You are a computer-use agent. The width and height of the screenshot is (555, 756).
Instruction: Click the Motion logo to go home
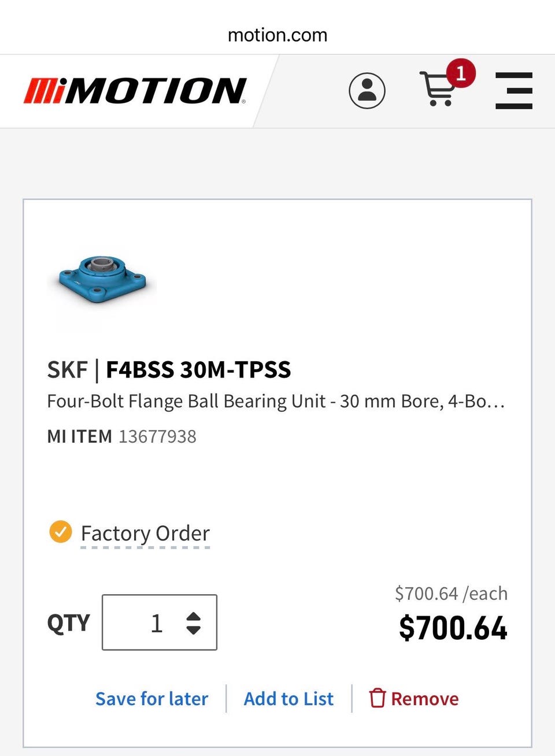pyautogui.click(x=135, y=91)
